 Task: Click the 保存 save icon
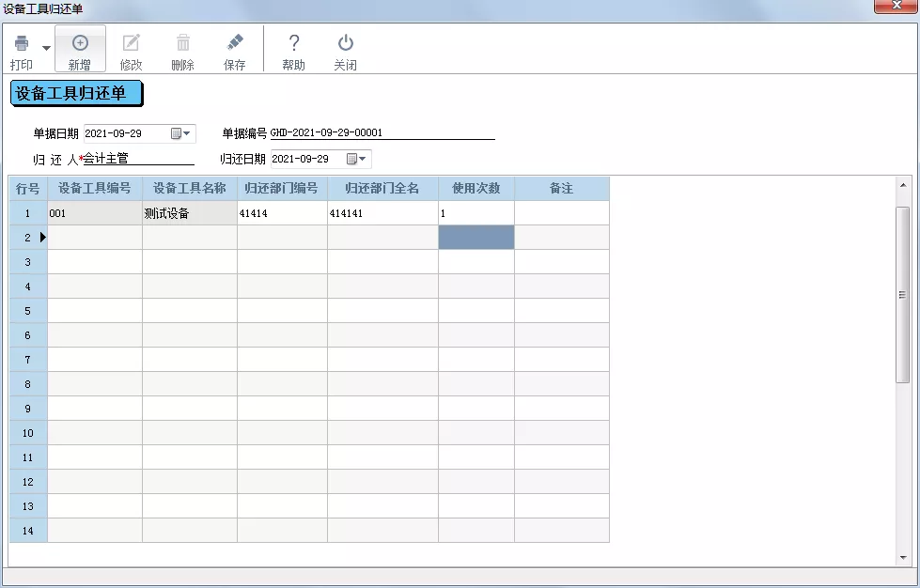tap(235, 43)
